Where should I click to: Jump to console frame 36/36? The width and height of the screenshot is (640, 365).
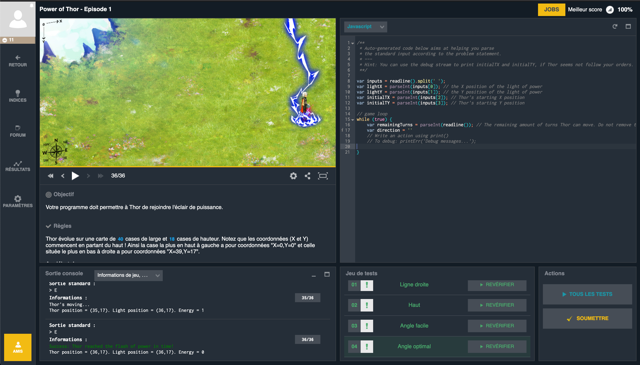click(x=307, y=339)
